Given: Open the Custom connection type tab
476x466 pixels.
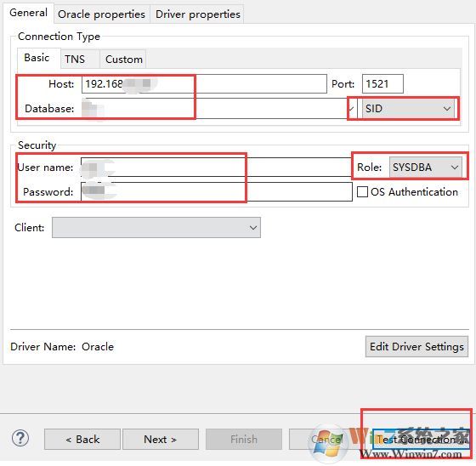Looking at the screenshot, I should click(x=123, y=59).
